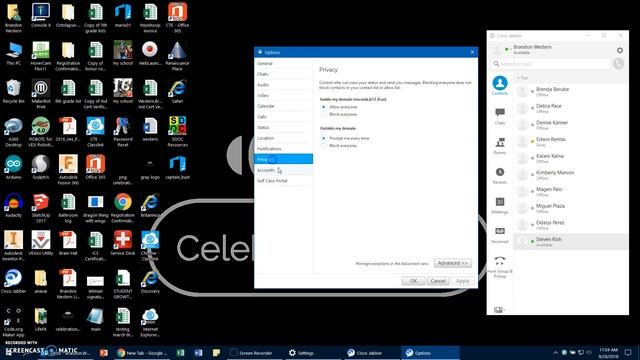Select contact Kalani Kaina
The width and height of the screenshot is (640, 360).
pyautogui.click(x=571, y=158)
